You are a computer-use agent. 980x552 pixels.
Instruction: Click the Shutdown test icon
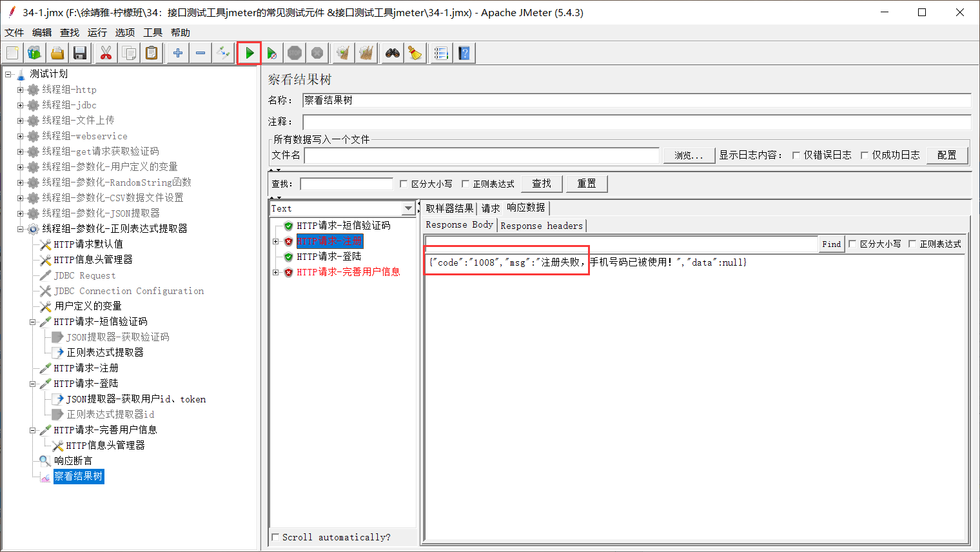pyautogui.click(x=317, y=53)
